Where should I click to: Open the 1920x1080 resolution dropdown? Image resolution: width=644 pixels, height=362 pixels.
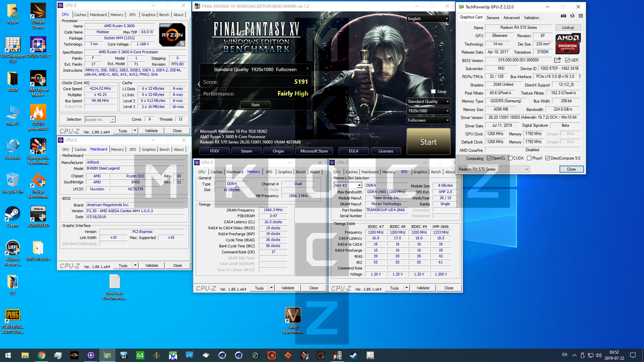click(428, 111)
